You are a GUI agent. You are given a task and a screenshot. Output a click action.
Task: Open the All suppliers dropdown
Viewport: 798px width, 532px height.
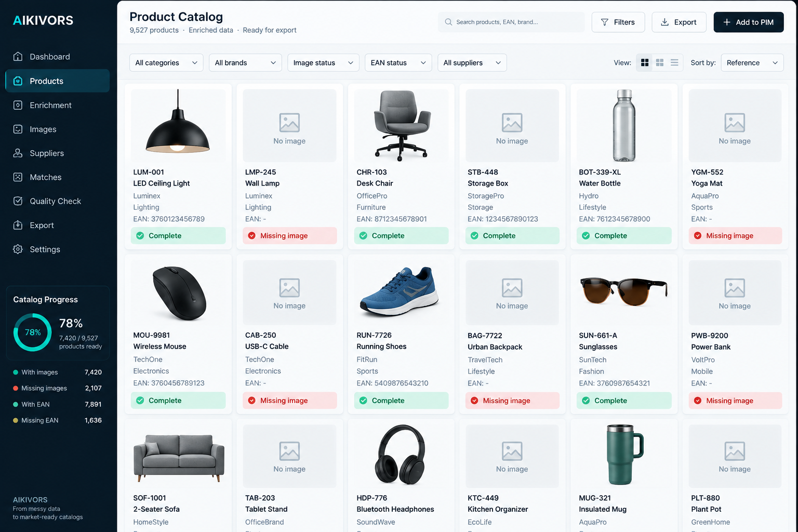point(472,63)
